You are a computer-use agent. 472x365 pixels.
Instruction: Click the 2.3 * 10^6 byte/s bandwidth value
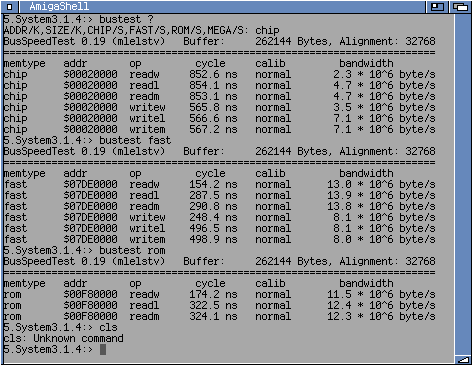(384, 74)
